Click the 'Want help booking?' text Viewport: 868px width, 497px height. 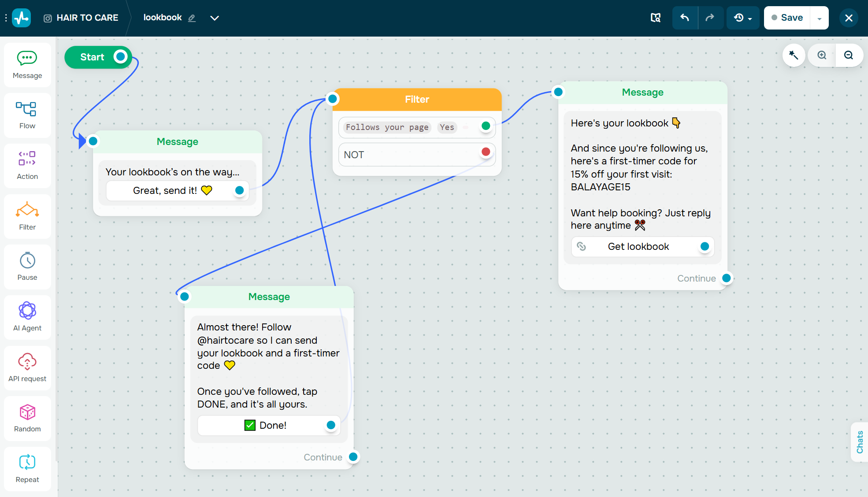pyautogui.click(x=641, y=219)
